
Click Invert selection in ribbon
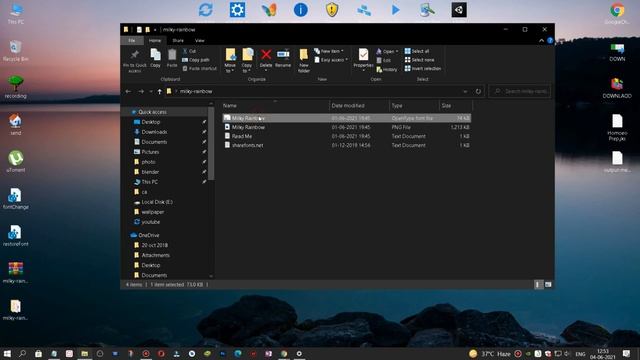click(422, 68)
